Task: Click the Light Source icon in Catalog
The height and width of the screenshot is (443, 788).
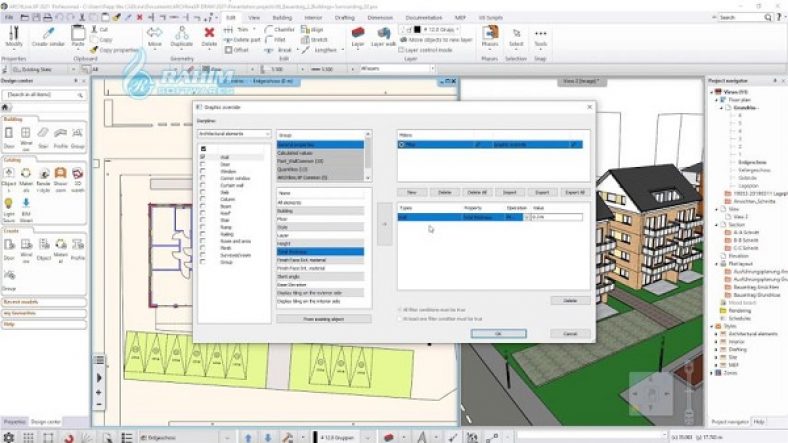Action: coord(10,208)
